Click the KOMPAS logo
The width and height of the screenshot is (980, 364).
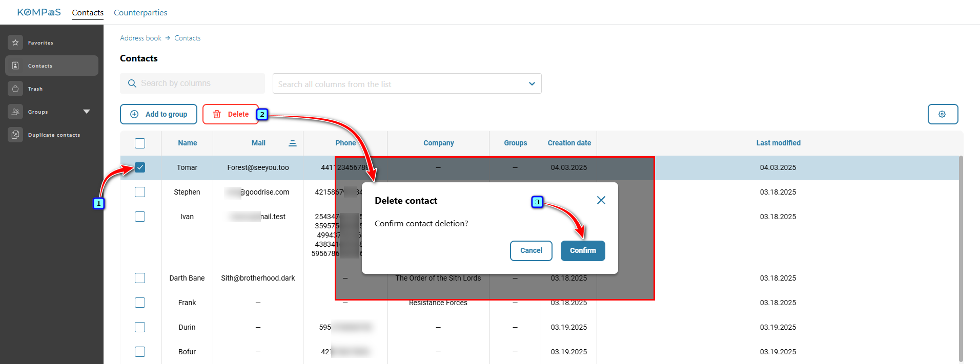pyautogui.click(x=39, y=12)
